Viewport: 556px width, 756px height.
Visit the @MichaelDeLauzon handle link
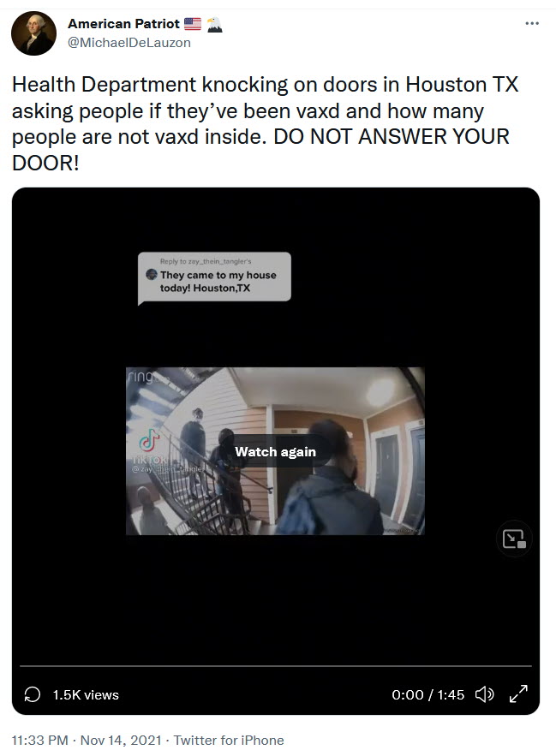point(129,43)
